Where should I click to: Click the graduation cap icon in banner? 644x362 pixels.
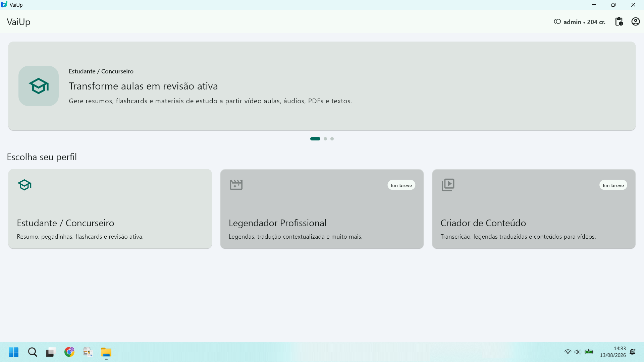tap(39, 86)
